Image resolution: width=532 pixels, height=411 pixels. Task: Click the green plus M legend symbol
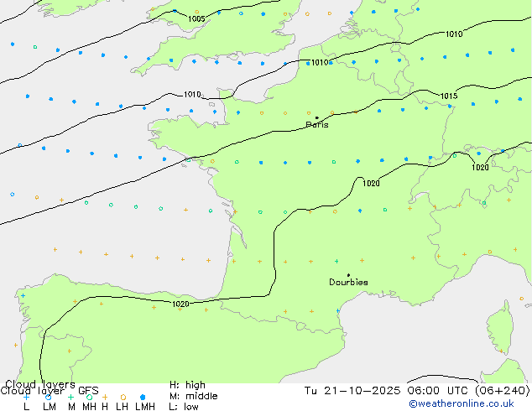(x=70, y=397)
